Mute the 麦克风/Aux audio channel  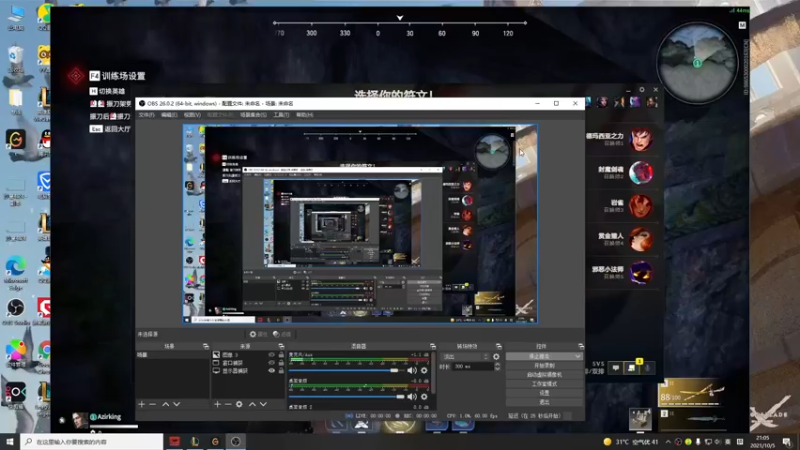click(412, 370)
